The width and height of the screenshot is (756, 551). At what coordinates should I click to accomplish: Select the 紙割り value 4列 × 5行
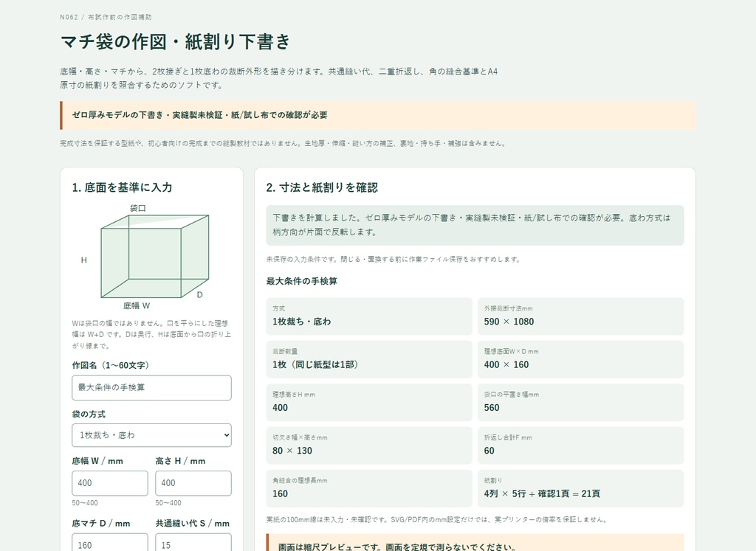click(542, 493)
